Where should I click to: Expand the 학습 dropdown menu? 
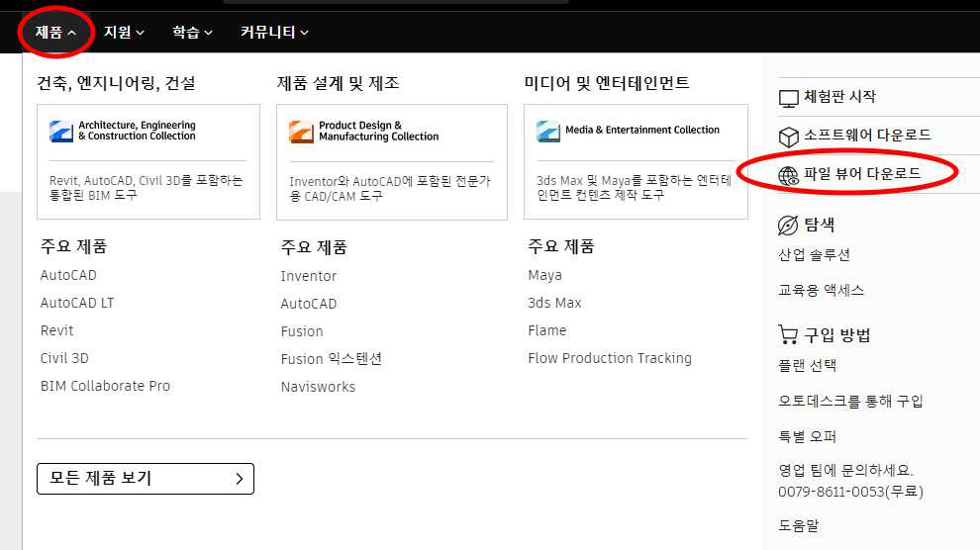click(192, 33)
